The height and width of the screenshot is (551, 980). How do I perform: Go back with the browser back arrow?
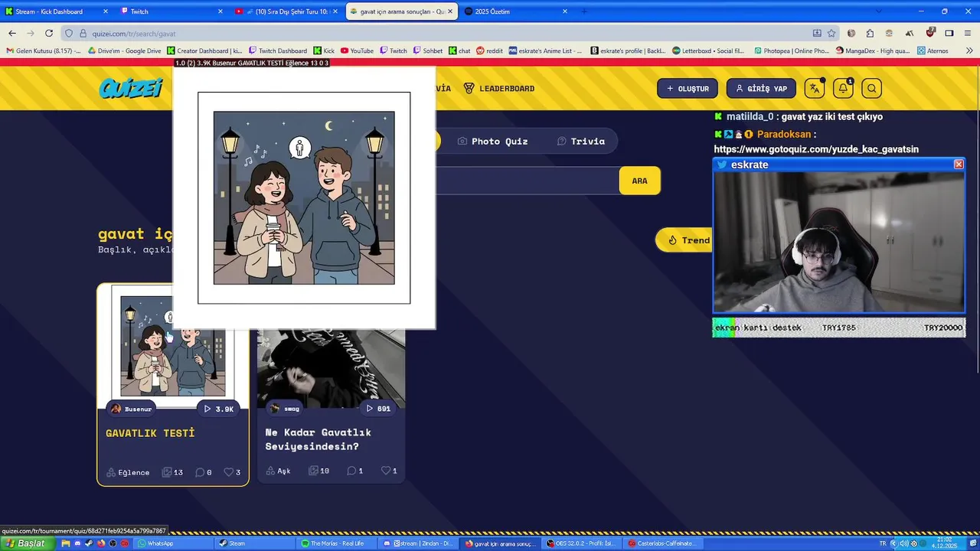[12, 33]
